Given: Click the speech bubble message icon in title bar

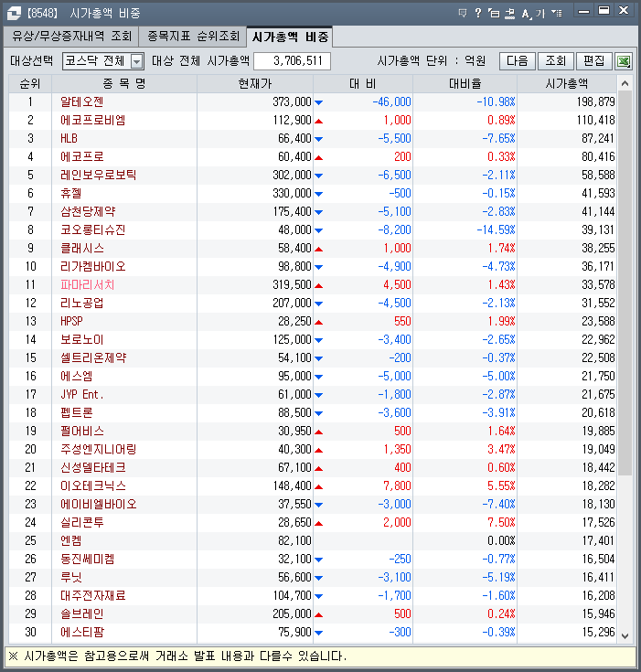Looking at the screenshot, I should (x=462, y=13).
